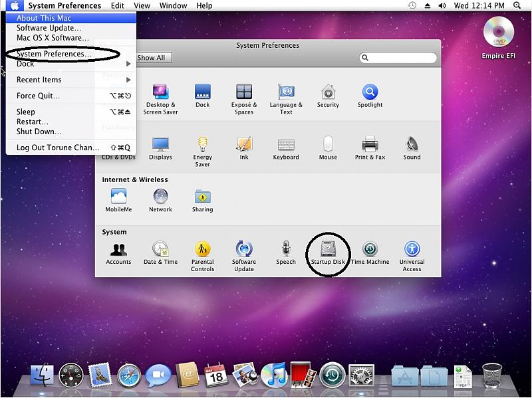Open the Startup Disk preference pane

tap(328, 250)
